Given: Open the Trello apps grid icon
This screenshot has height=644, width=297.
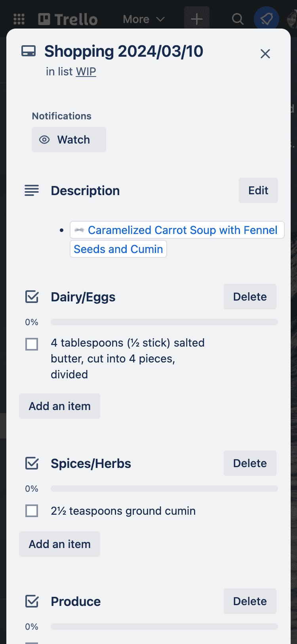Looking at the screenshot, I should click(19, 19).
